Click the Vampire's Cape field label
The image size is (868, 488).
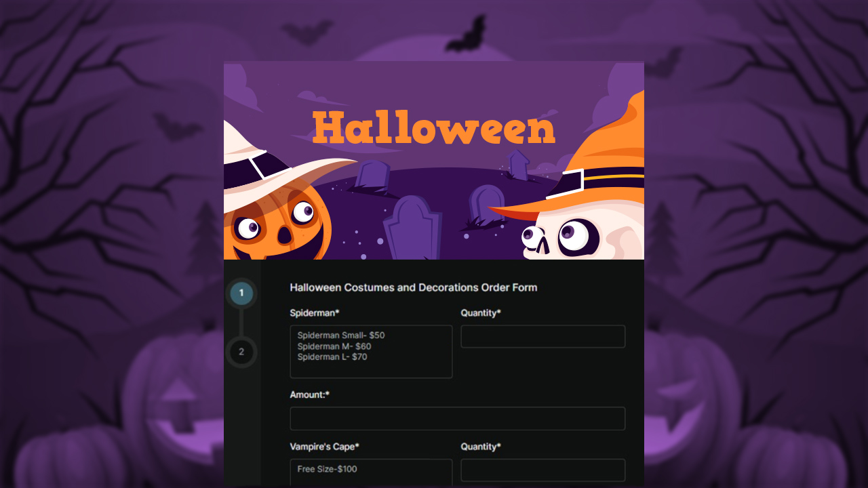pyautogui.click(x=324, y=447)
